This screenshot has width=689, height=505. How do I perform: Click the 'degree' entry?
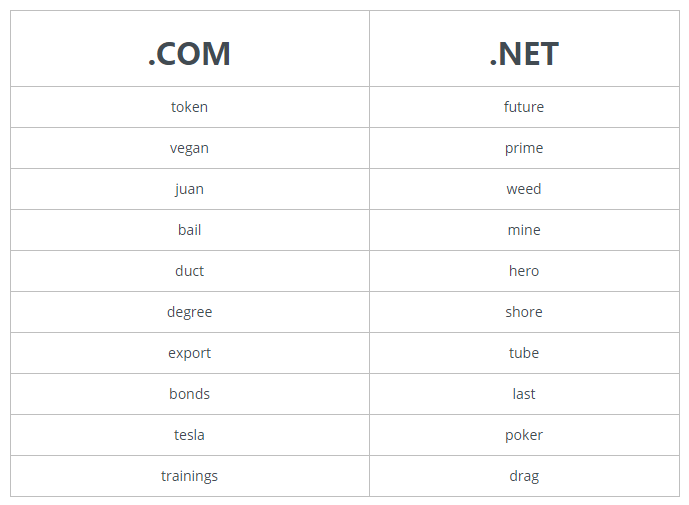189,312
